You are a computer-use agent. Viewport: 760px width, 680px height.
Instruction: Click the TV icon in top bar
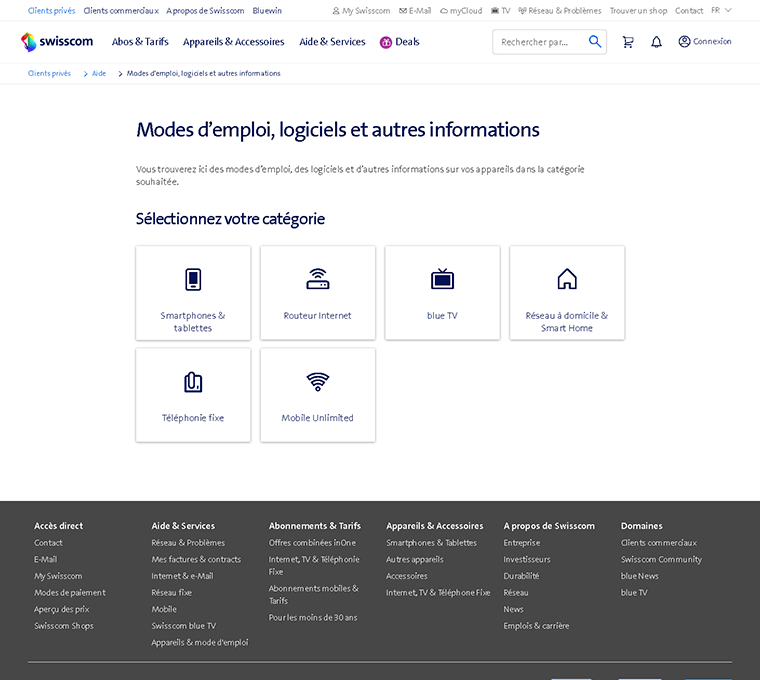(x=495, y=11)
